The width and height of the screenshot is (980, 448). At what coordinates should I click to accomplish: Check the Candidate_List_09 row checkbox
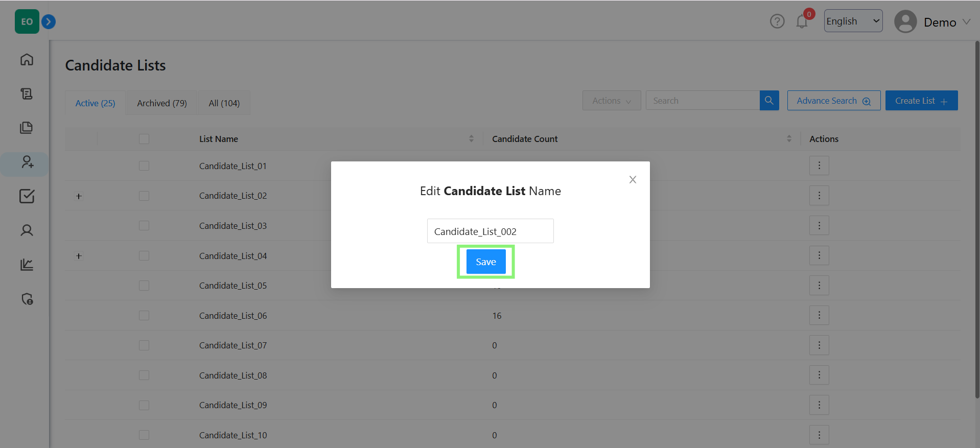[x=144, y=405]
